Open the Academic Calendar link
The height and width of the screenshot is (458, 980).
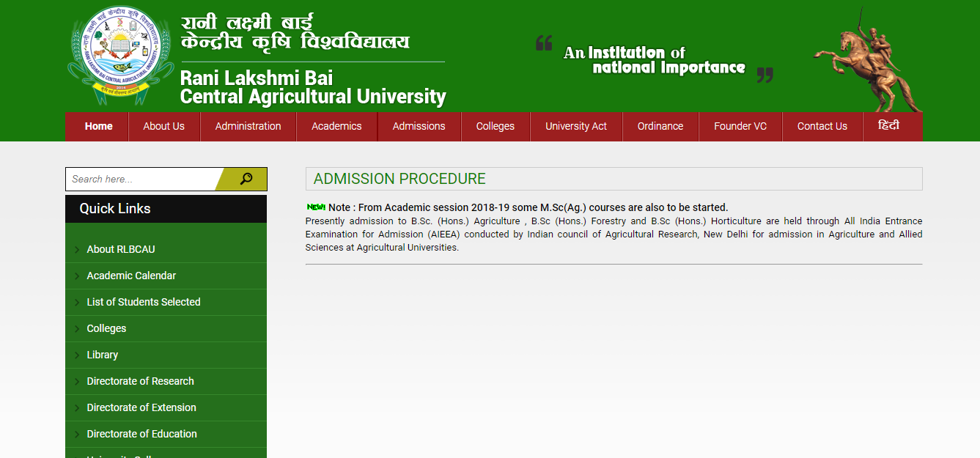tap(131, 276)
